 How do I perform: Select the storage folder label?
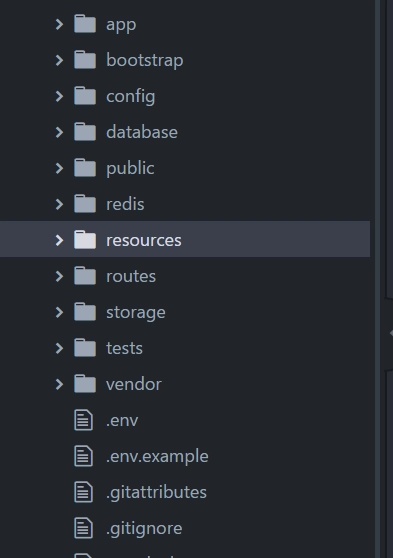[x=136, y=312]
